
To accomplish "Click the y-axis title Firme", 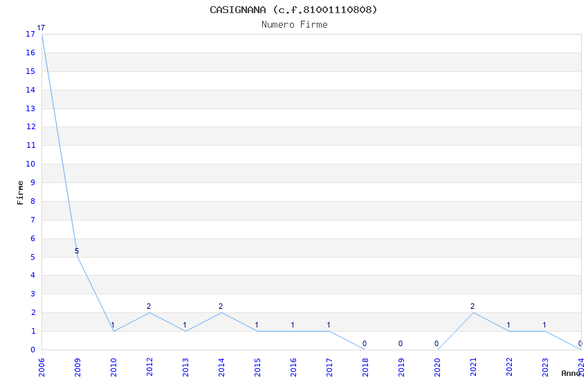I will (20, 193).
